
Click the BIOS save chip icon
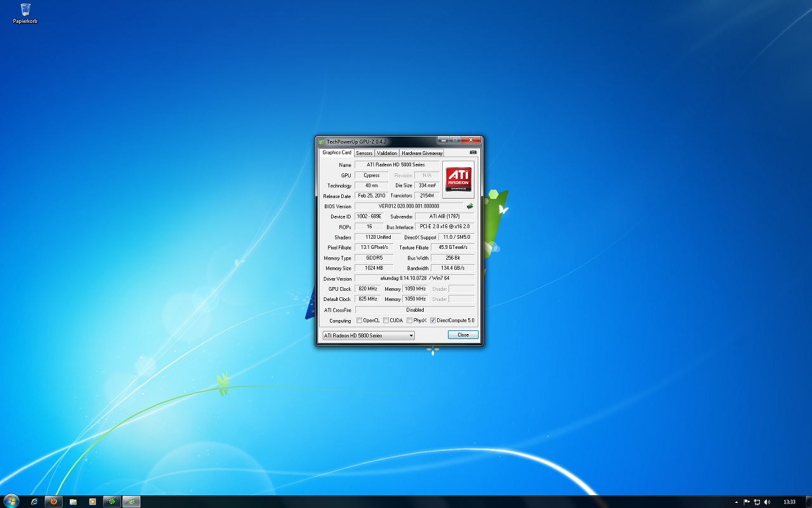(x=470, y=206)
